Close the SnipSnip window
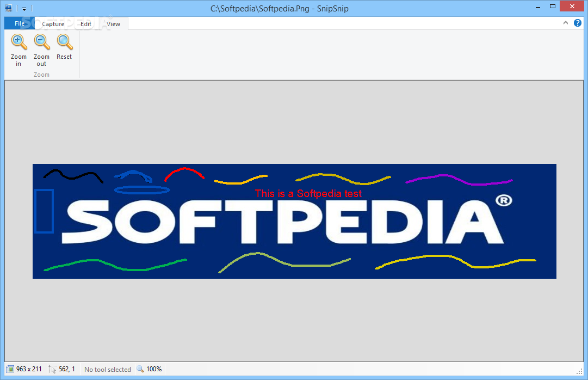Viewport: 588px width, 380px height. click(572, 7)
